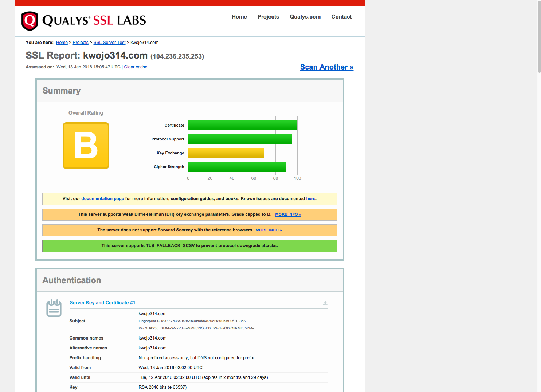This screenshot has width=541, height=392.
Task: Click the Common names value kwojo314.com
Action: [153, 338]
